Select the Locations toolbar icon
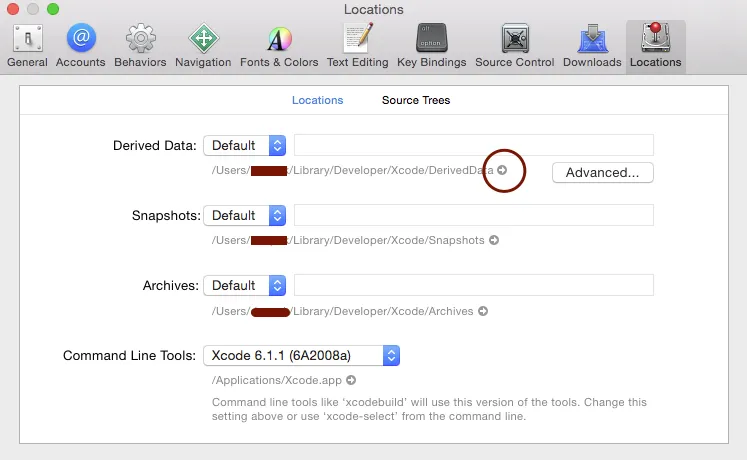 click(656, 46)
